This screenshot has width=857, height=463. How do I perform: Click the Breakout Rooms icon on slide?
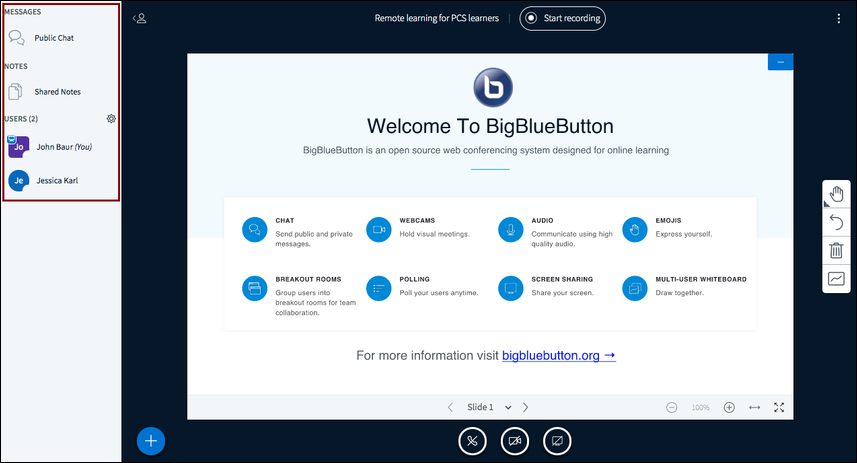click(x=255, y=288)
